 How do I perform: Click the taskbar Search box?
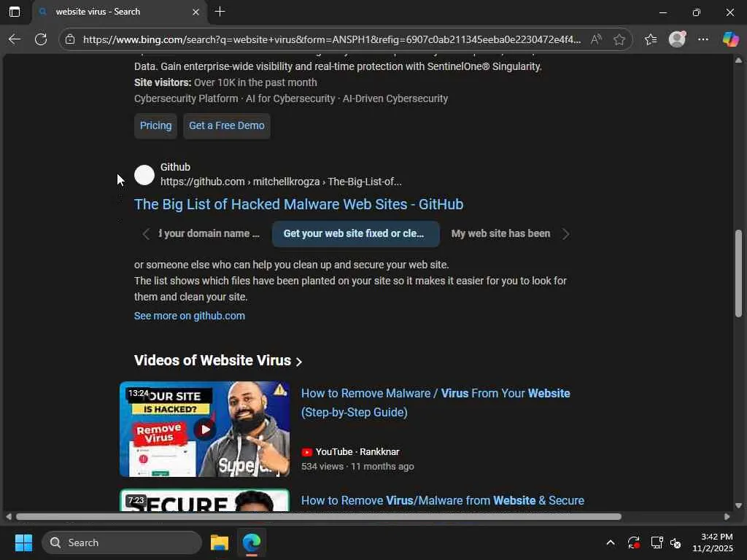[x=122, y=542]
